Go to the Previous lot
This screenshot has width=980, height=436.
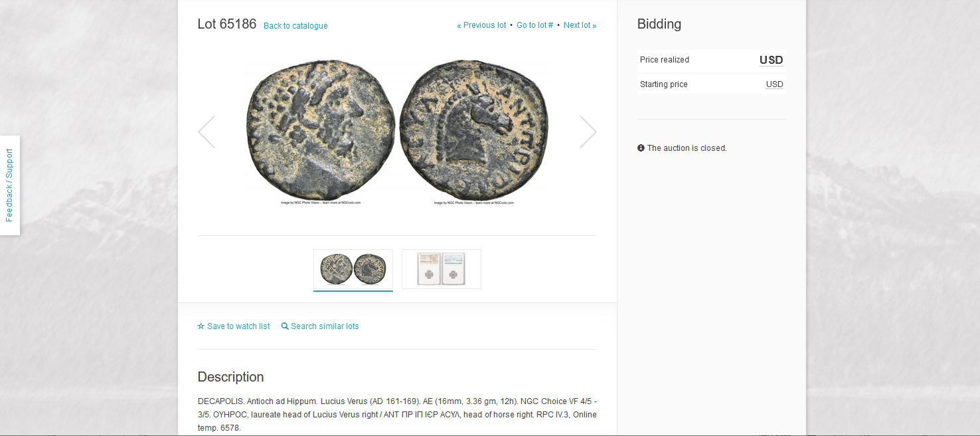click(481, 25)
